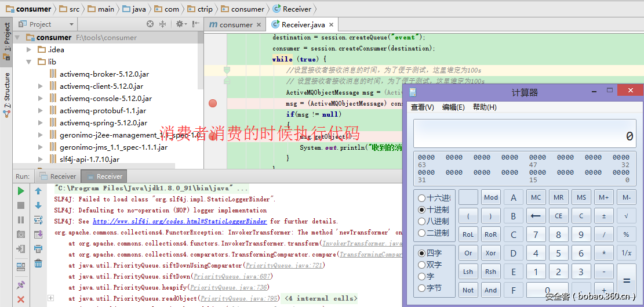Stop the running Receiver process
644x307 pixels.
tap(21, 205)
